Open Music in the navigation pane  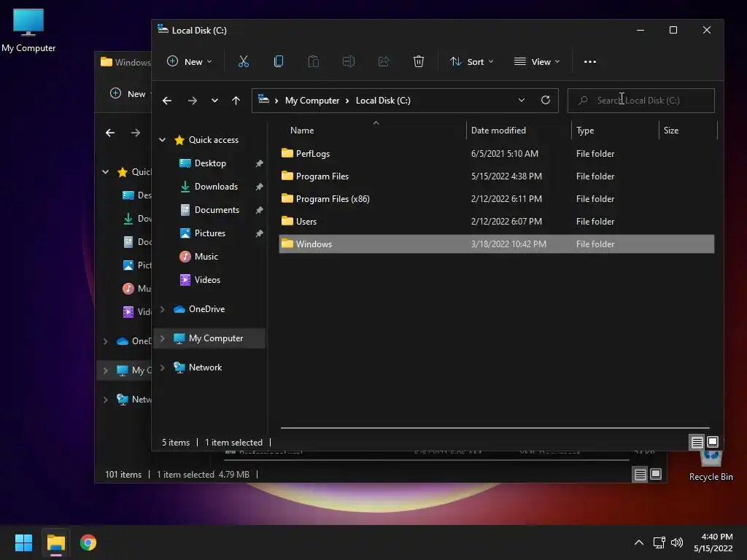click(x=206, y=257)
